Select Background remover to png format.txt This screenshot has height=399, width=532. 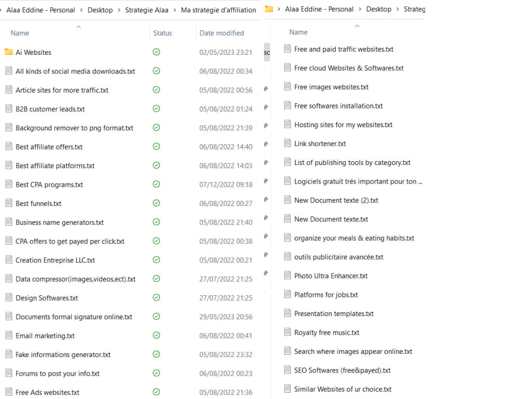pos(74,128)
